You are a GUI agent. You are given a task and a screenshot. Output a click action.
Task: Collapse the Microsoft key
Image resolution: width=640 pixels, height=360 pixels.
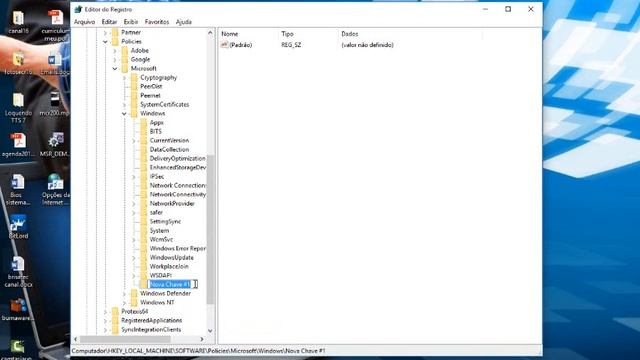(115, 69)
